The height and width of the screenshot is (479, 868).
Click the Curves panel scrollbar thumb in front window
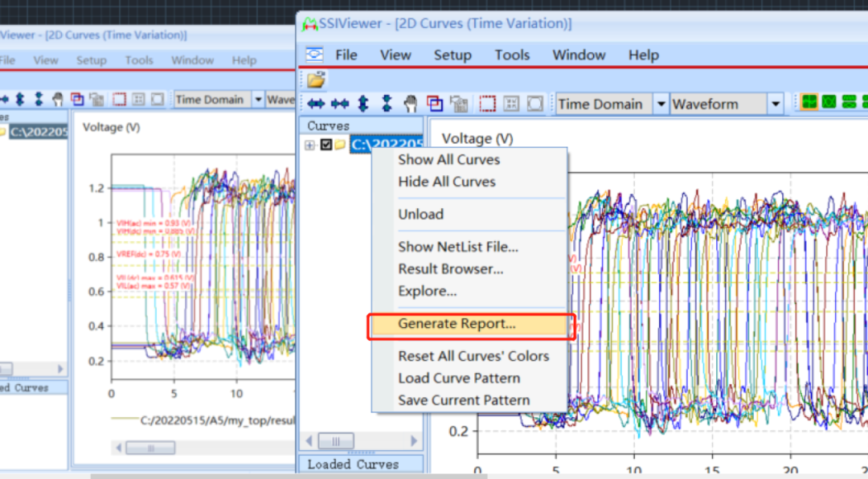coord(336,441)
